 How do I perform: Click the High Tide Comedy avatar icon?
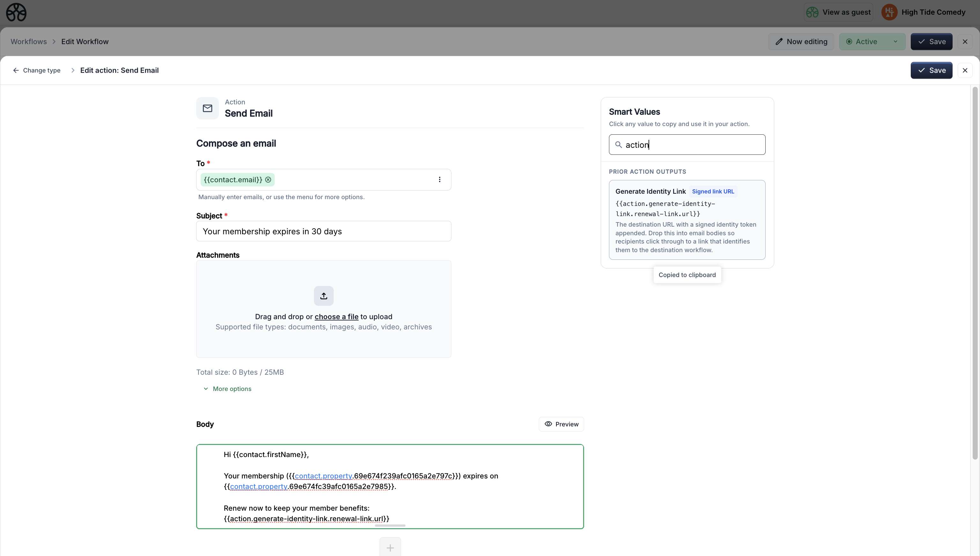(x=889, y=12)
